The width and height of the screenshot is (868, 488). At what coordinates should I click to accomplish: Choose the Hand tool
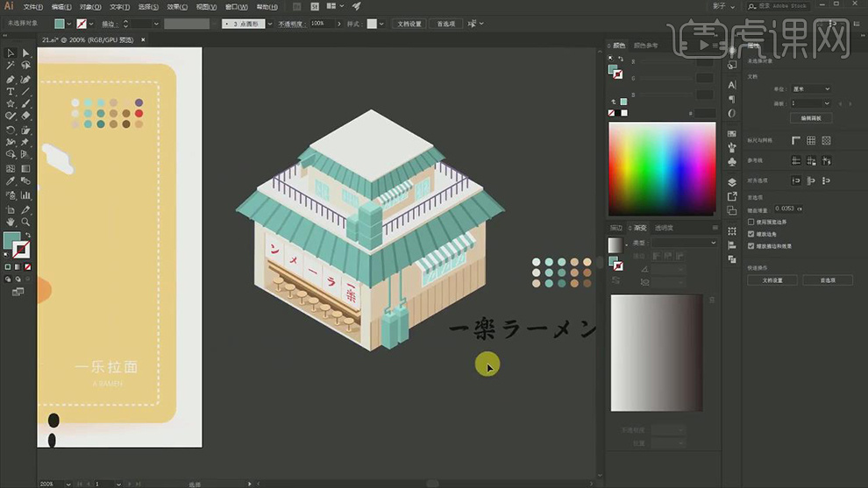[11, 223]
